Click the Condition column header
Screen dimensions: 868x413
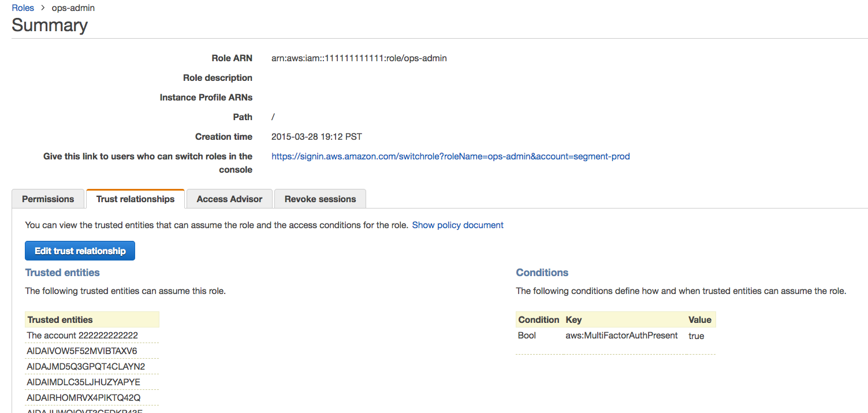click(x=538, y=319)
